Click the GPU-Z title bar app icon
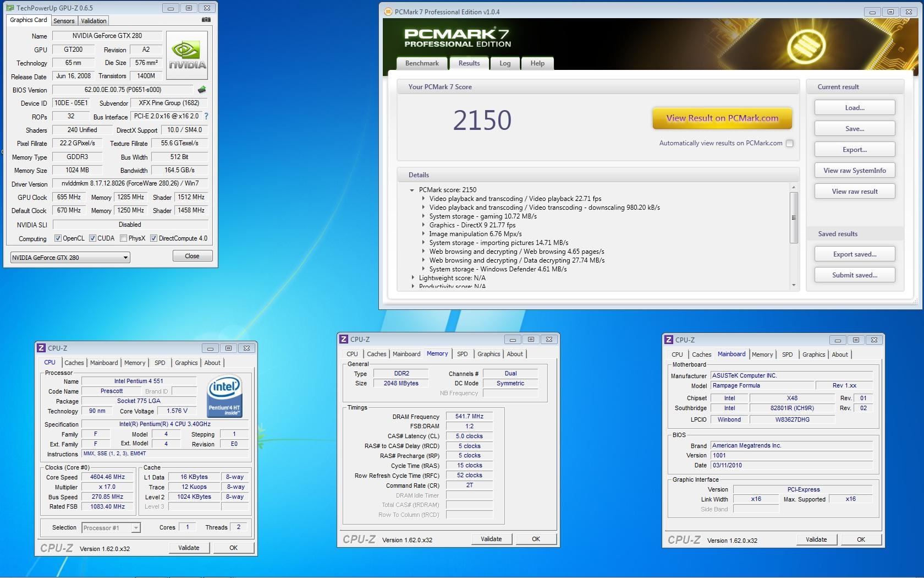 pyautogui.click(x=10, y=8)
